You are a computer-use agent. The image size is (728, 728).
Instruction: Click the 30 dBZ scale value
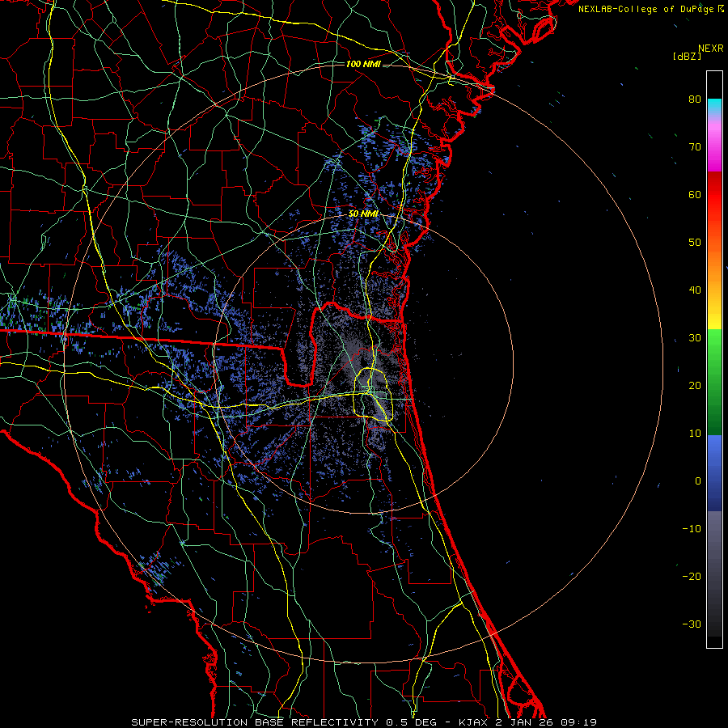[695, 338]
